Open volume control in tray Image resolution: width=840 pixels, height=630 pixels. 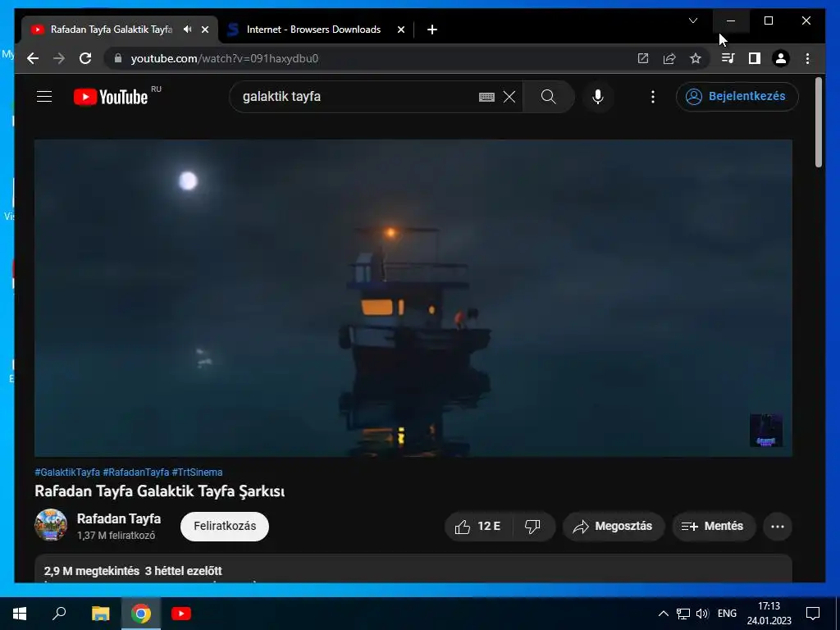tap(702, 614)
